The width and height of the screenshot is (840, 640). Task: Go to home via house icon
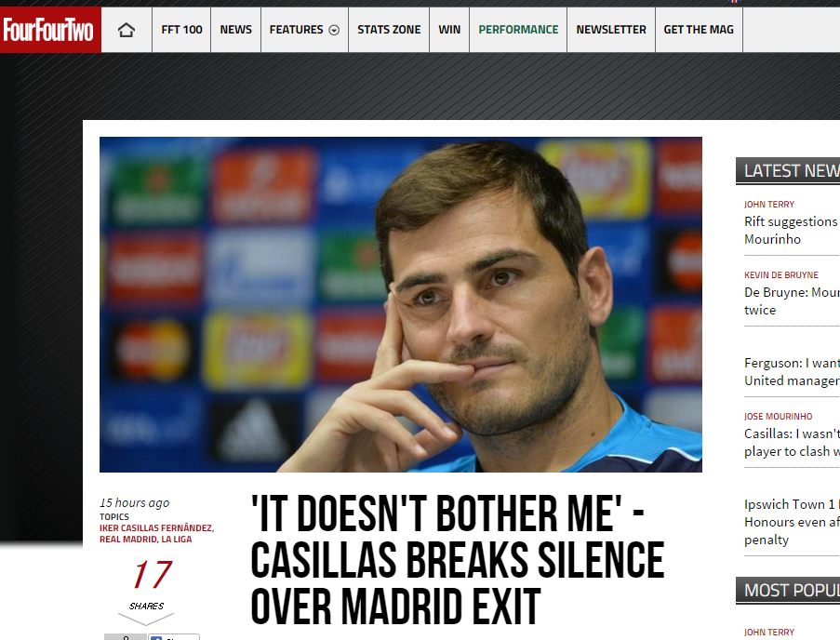click(x=127, y=30)
